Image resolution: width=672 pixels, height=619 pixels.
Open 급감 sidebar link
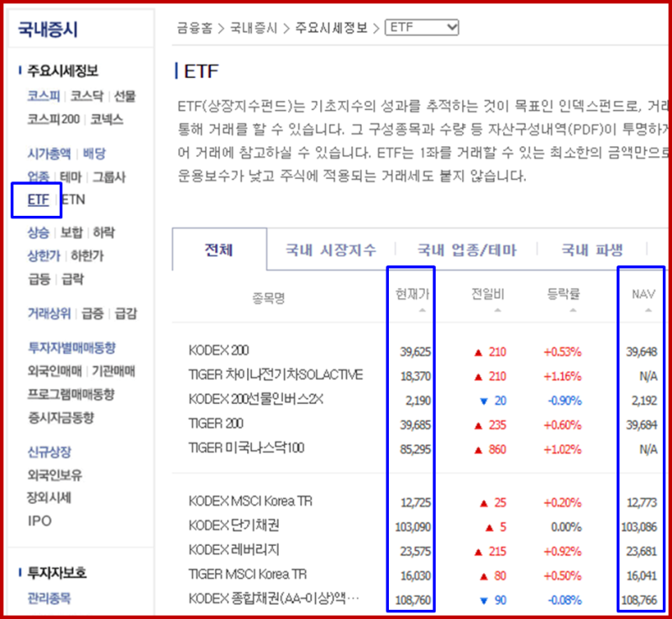click(x=126, y=313)
